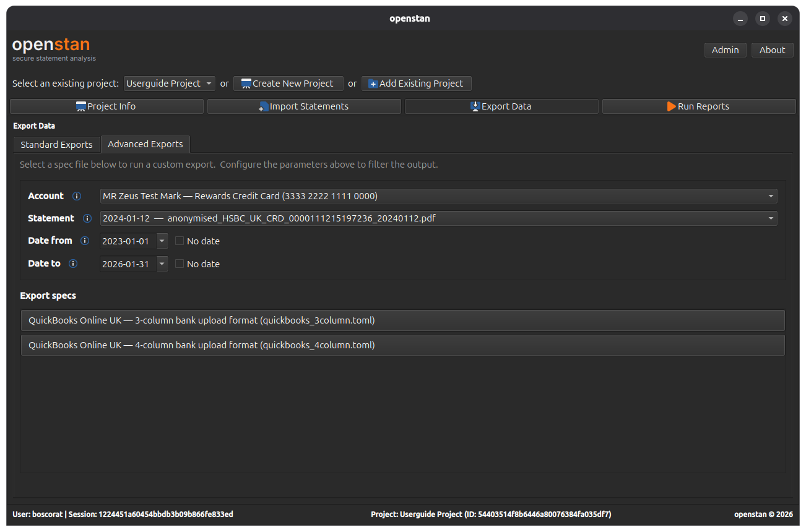Click the User and Session status text
Screen dimensions: 806x532
pos(123,514)
